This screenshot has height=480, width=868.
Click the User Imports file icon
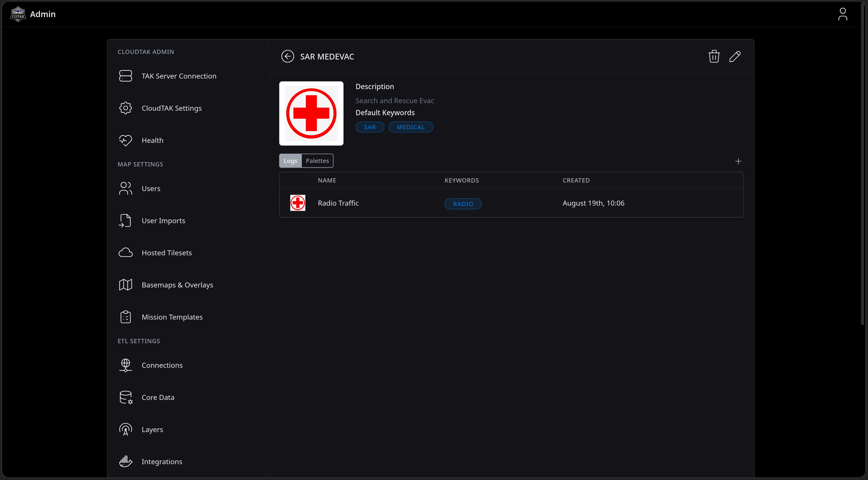125,220
